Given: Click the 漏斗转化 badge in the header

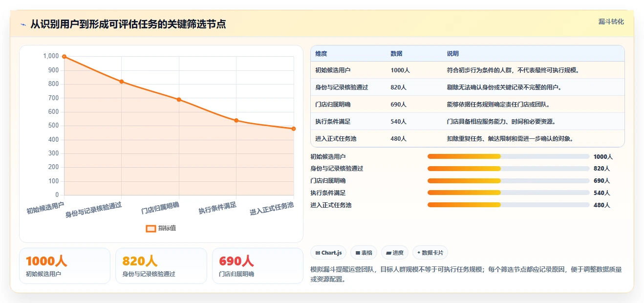Looking at the screenshot, I should 611,22.
